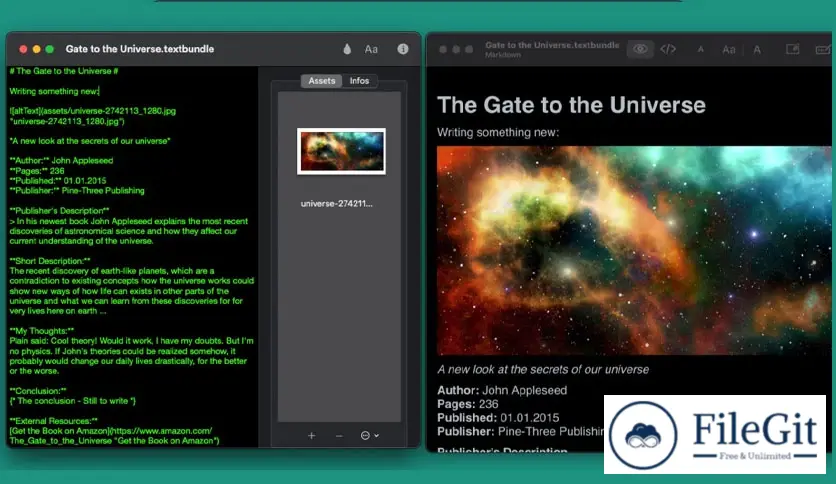Image resolution: width=836 pixels, height=484 pixels.
Task: Click the green zoom button of editor window
Action: [50, 49]
